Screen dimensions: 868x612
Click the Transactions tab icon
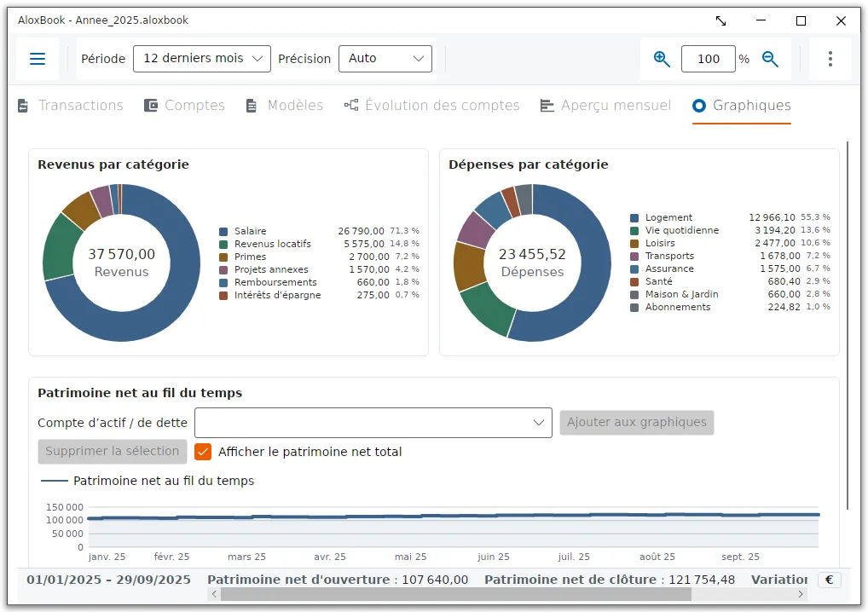point(23,105)
